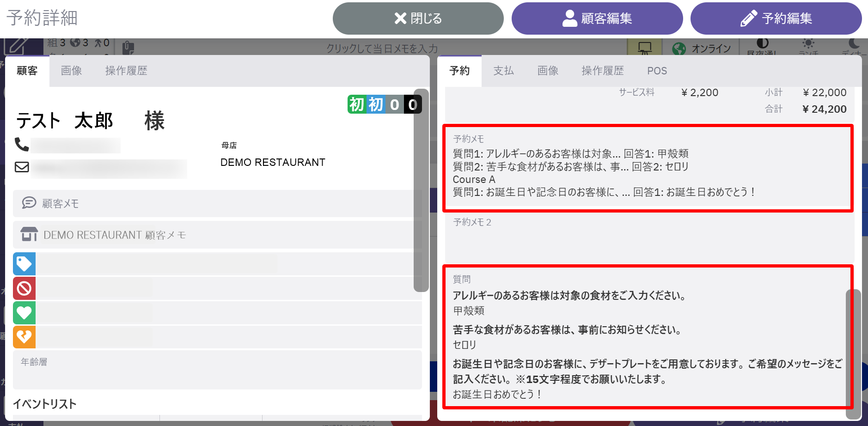Image resolution: width=868 pixels, height=426 pixels.
Task: Click answer text セロリ
Action: (465, 345)
